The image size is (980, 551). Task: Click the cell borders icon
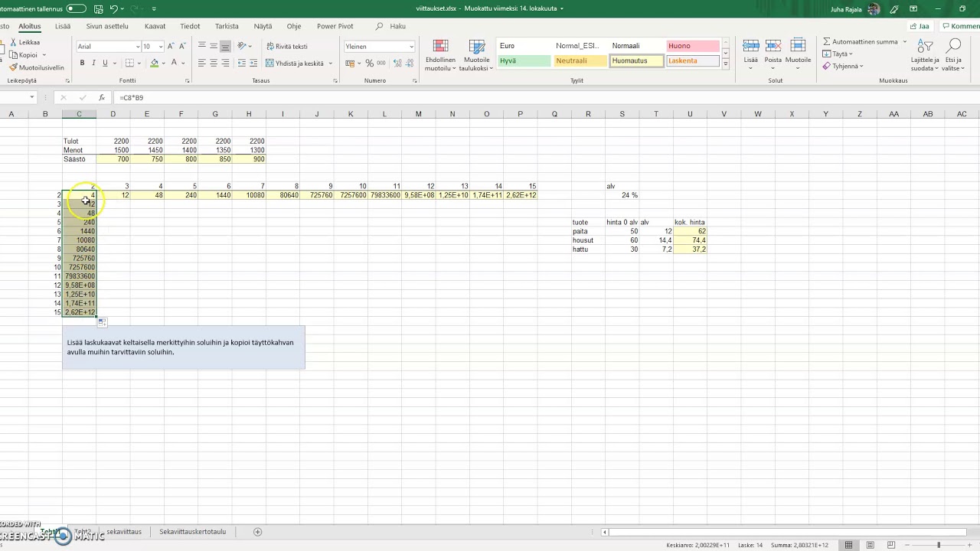click(x=129, y=63)
